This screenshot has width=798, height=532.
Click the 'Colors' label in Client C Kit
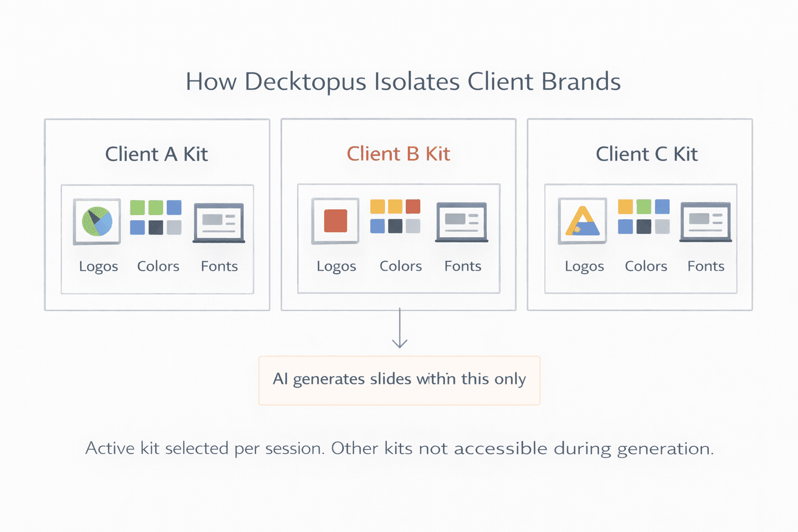646,266
